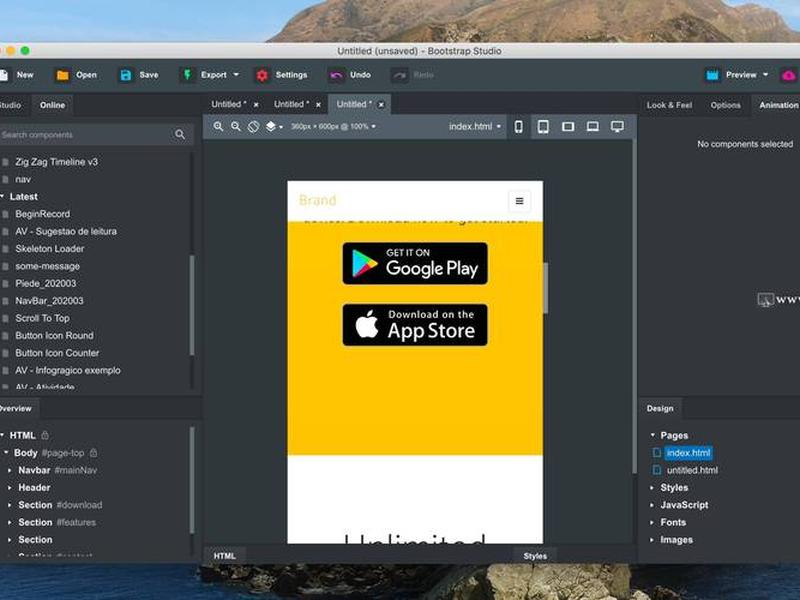Click the green Export icon
This screenshot has width=800, height=600.
pyautogui.click(x=187, y=75)
